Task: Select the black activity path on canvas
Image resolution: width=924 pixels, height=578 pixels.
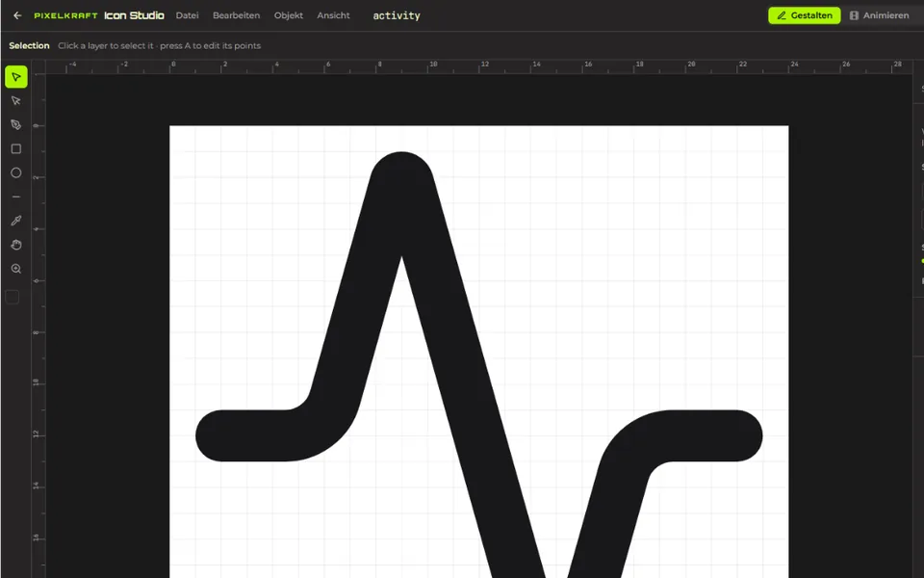Action: tap(460, 330)
